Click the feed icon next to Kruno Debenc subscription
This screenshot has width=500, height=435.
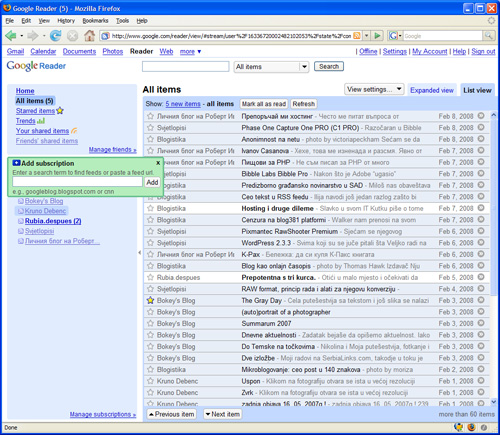pos(21,211)
